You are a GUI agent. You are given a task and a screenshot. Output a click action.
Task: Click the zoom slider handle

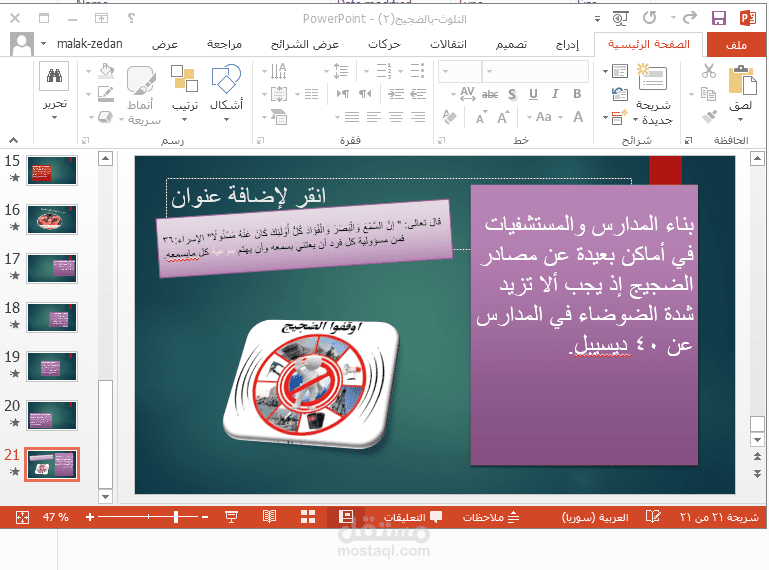(176, 517)
